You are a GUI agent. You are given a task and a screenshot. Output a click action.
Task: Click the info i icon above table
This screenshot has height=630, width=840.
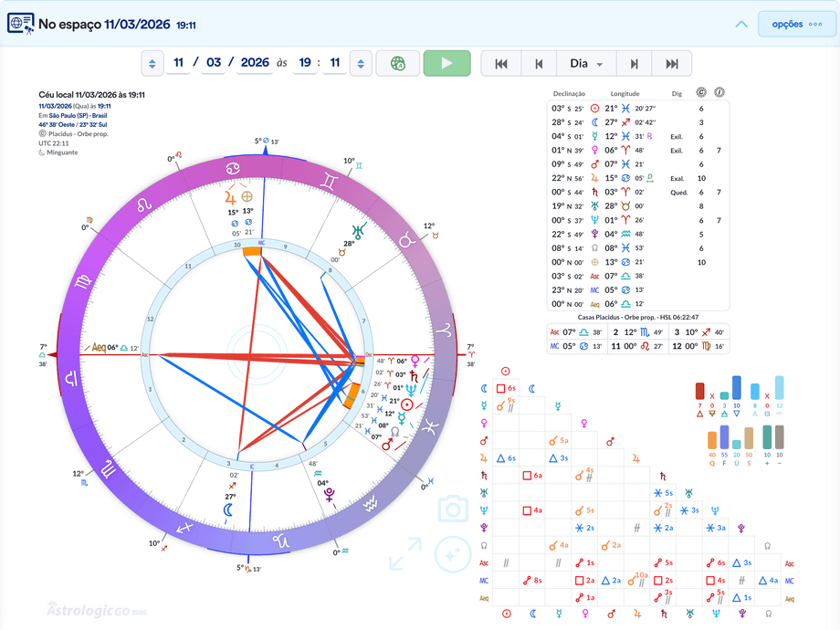[x=719, y=92]
